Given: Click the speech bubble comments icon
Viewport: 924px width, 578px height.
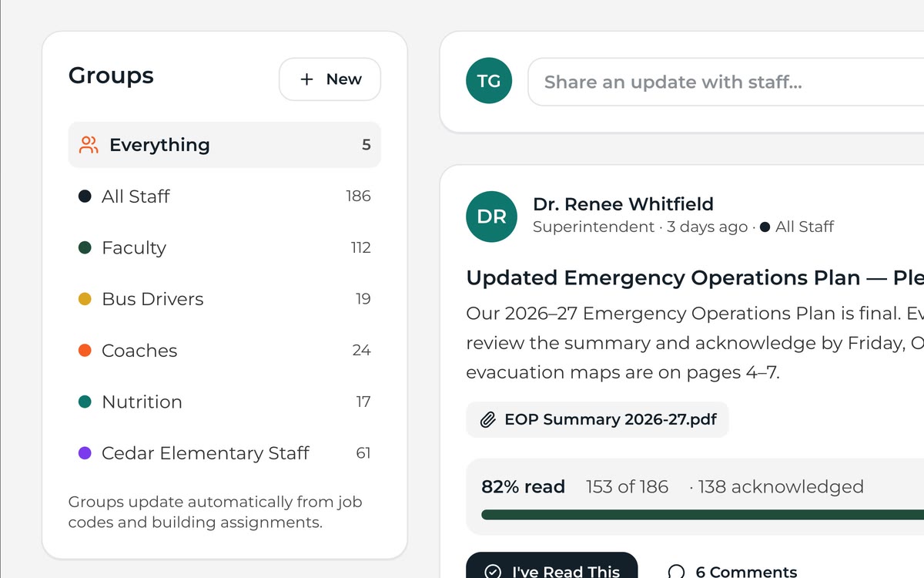Looking at the screenshot, I should tap(676, 572).
